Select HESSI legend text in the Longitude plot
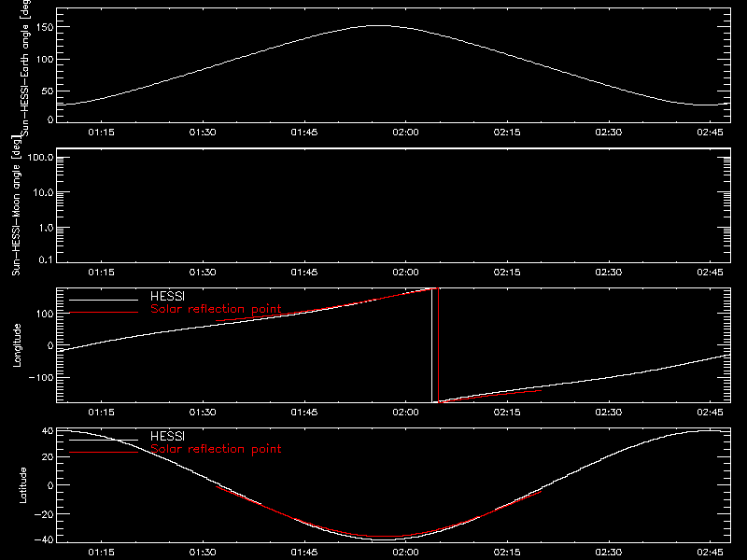Viewport: 747px width, 560px height. 167,296
